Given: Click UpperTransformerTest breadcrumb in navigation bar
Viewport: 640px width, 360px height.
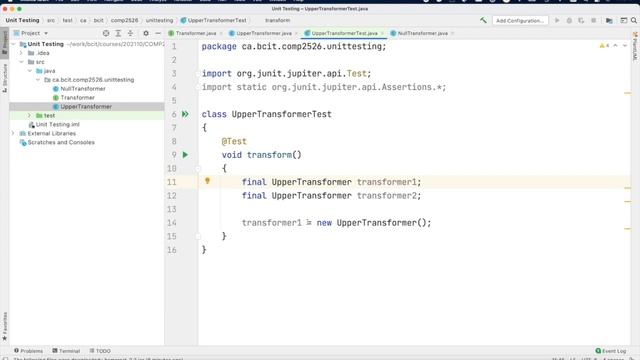Looking at the screenshot, I should click(213, 20).
